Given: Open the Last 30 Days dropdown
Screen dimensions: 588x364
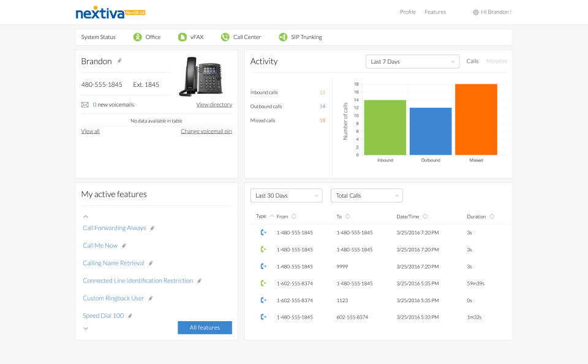Looking at the screenshot, I should click(x=287, y=196).
